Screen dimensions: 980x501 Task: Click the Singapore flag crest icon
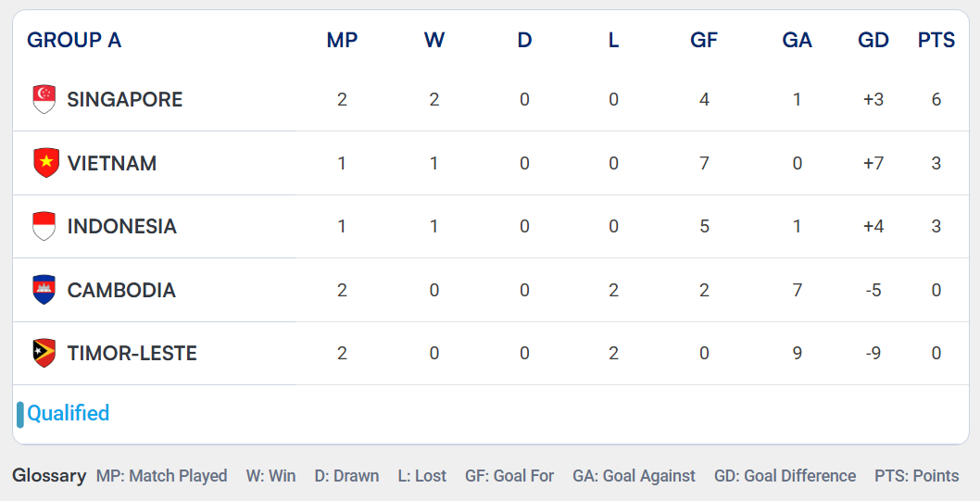tap(44, 99)
